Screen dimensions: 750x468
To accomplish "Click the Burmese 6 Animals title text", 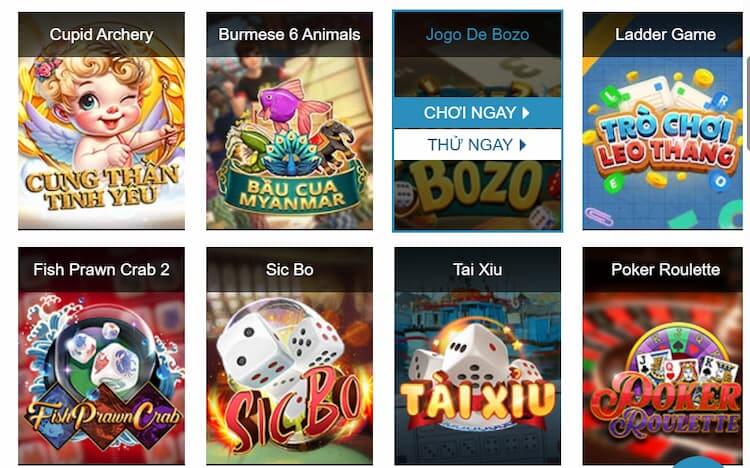I will point(289,34).
